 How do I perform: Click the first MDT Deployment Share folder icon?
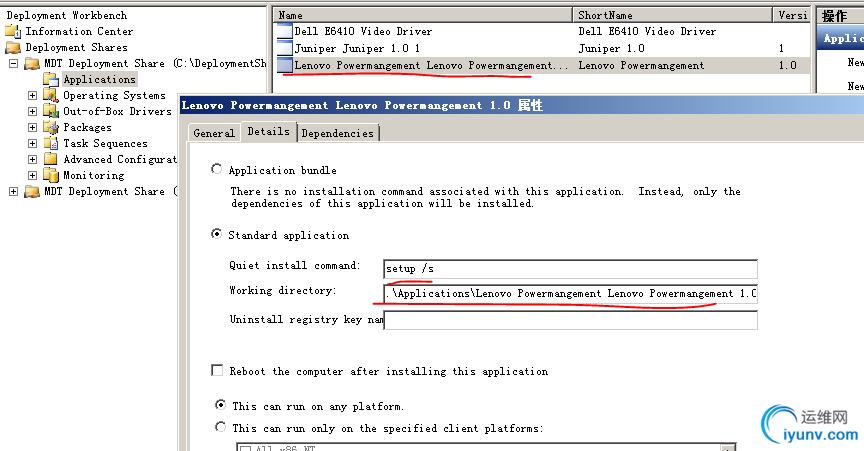coord(32,63)
